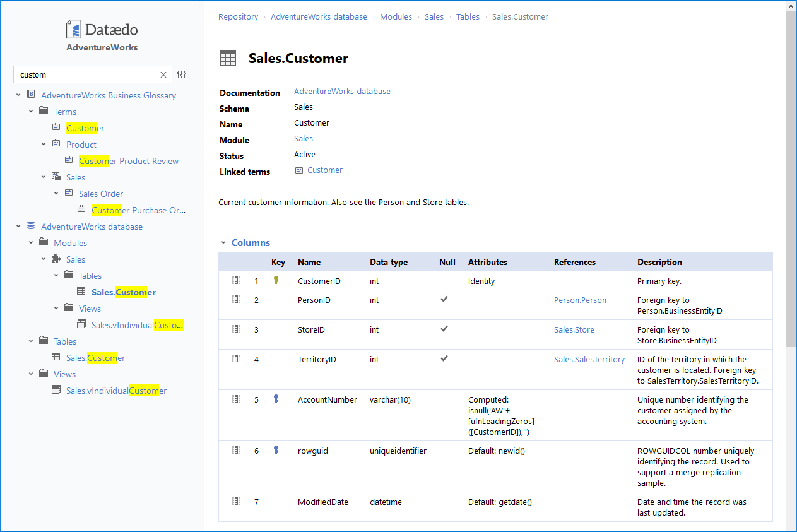Click the term icon next to the Customer linked term

pyautogui.click(x=299, y=170)
